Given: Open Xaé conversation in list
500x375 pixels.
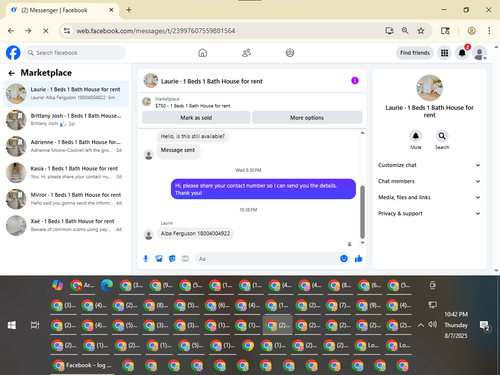Looking at the screenshot, I should (x=66, y=225).
